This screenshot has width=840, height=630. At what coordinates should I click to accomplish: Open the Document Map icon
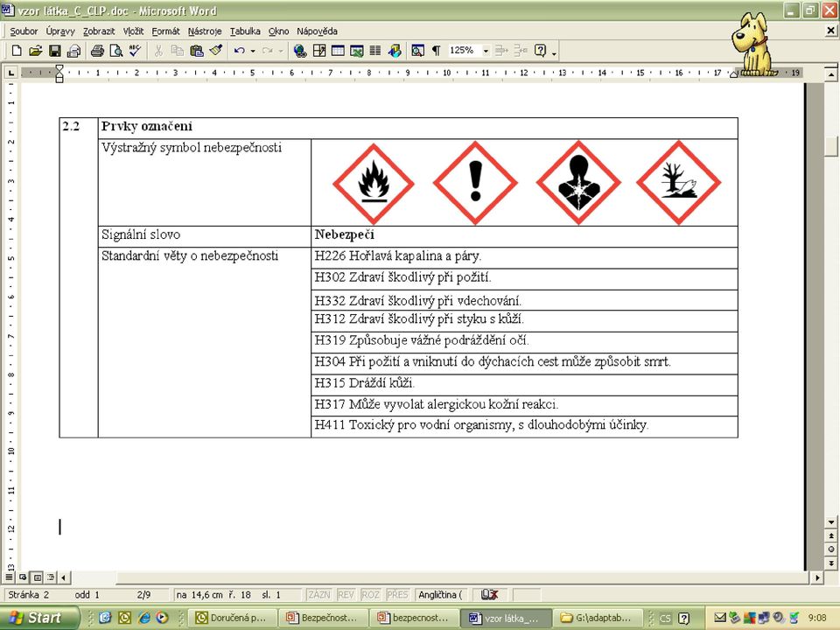click(x=418, y=51)
